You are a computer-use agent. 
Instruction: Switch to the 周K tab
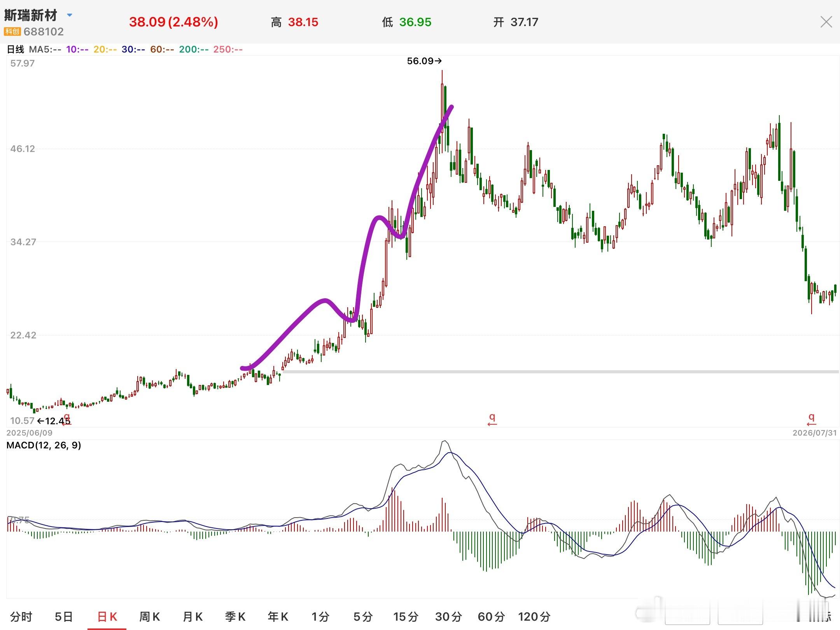pyautogui.click(x=150, y=617)
